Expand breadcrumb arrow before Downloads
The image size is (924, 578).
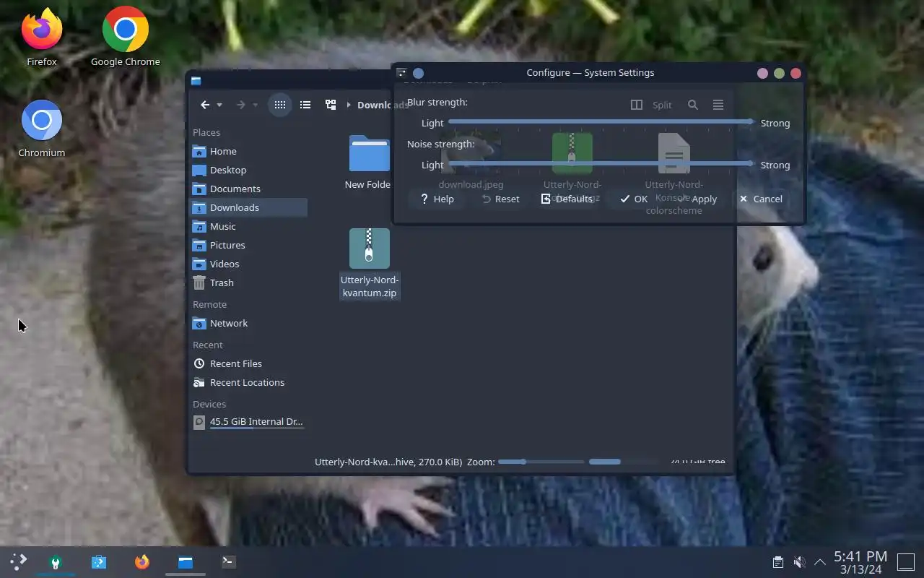(x=349, y=105)
